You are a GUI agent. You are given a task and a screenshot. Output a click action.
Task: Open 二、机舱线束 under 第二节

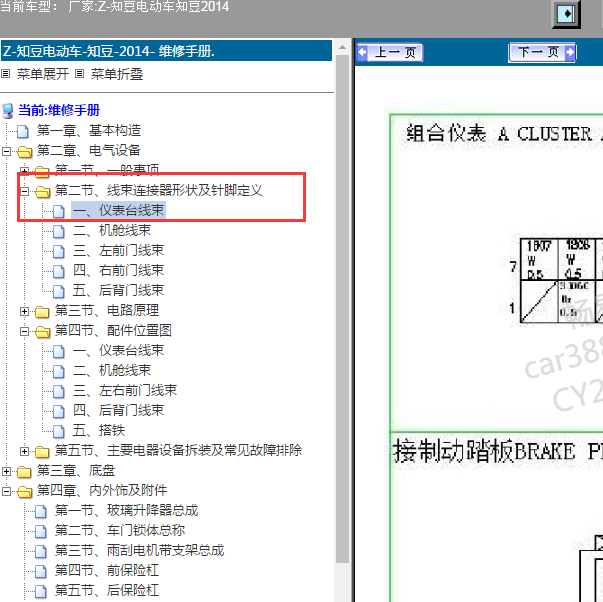click(112, 230)
